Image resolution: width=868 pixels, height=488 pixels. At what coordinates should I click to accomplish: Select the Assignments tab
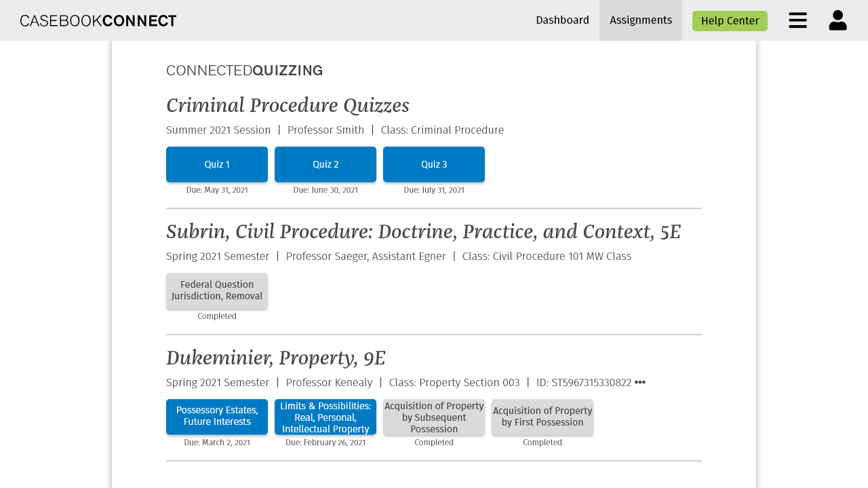tap(640, 20)
